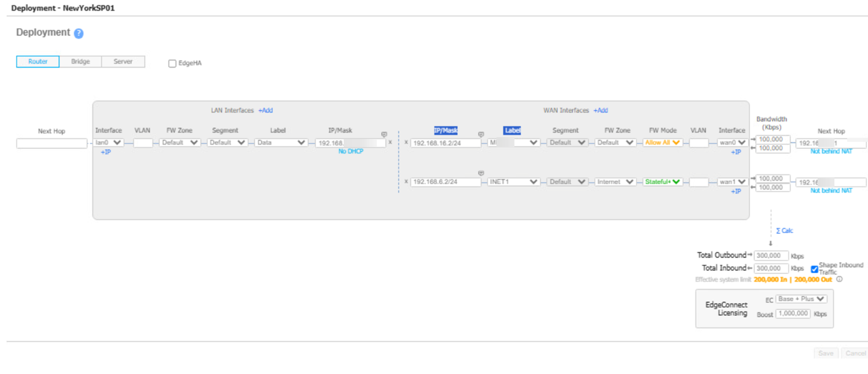Click +Add next to WAN Interfaces
This screenshot has width=868, height=374.
(601, 111)
